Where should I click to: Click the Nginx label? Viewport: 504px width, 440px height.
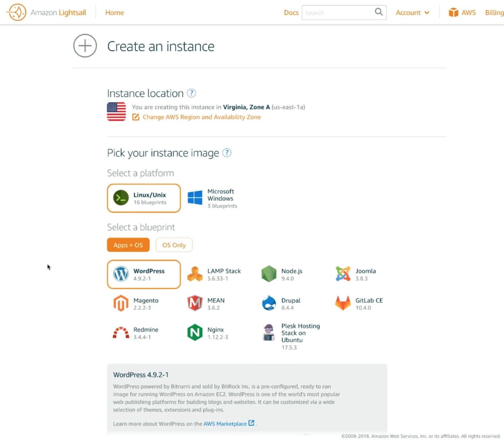pos(216,330)
